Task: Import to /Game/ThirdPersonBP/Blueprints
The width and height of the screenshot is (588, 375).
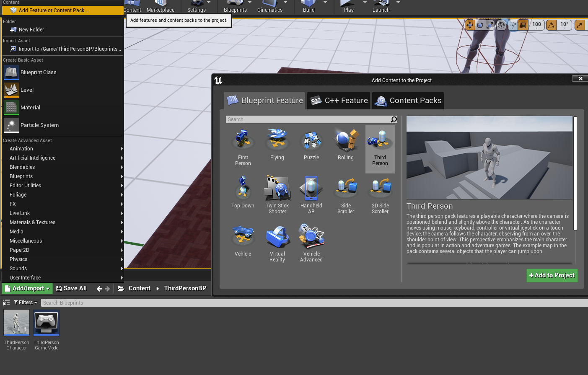Action: [63, 49]
